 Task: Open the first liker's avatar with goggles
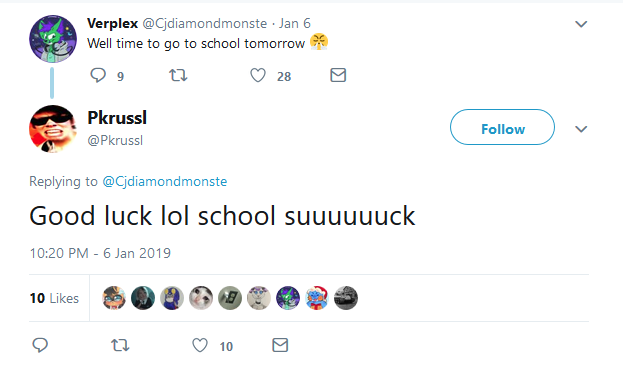pos(114,298)
